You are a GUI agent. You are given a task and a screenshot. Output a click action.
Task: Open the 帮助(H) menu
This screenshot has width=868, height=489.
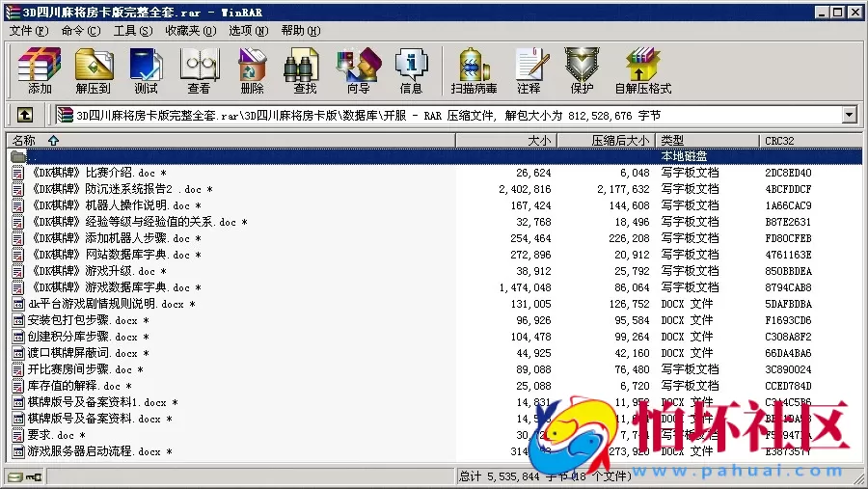click(x=301, y=31)
